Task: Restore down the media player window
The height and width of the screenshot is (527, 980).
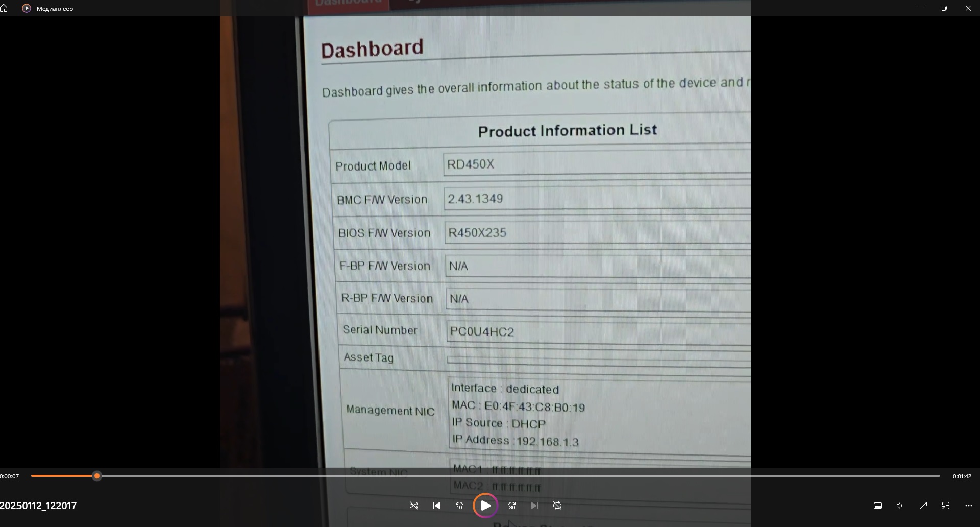Action: click(x=944, y=8)
